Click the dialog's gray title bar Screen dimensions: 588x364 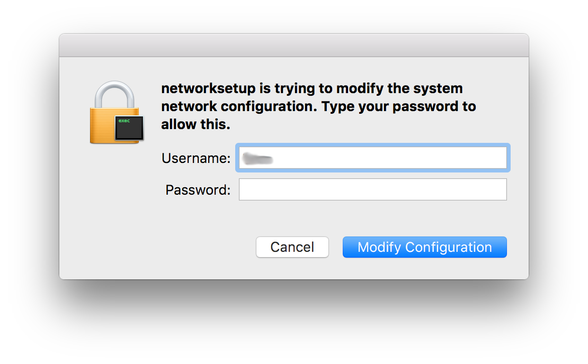click(x=294, y=46)
